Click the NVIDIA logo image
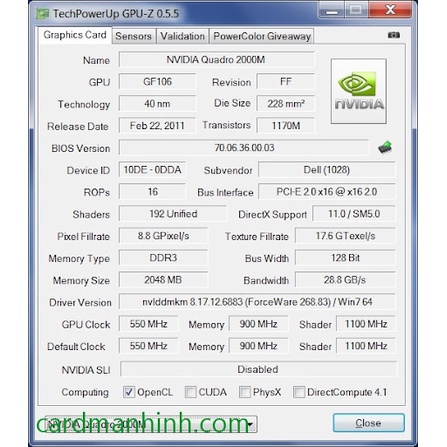 (x=359, y=91)
